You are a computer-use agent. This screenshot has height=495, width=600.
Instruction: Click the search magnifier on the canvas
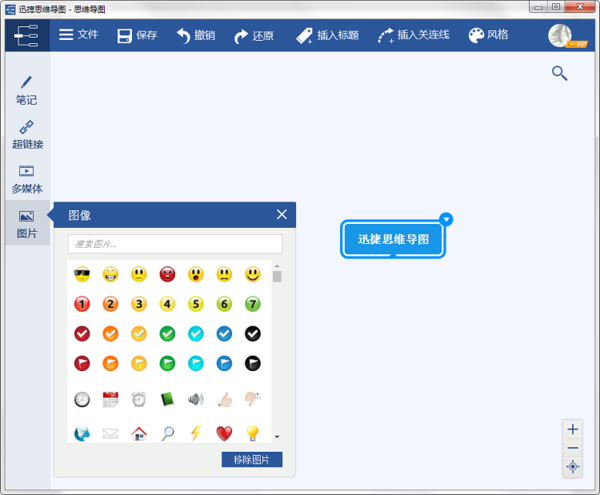pos(559,73)
